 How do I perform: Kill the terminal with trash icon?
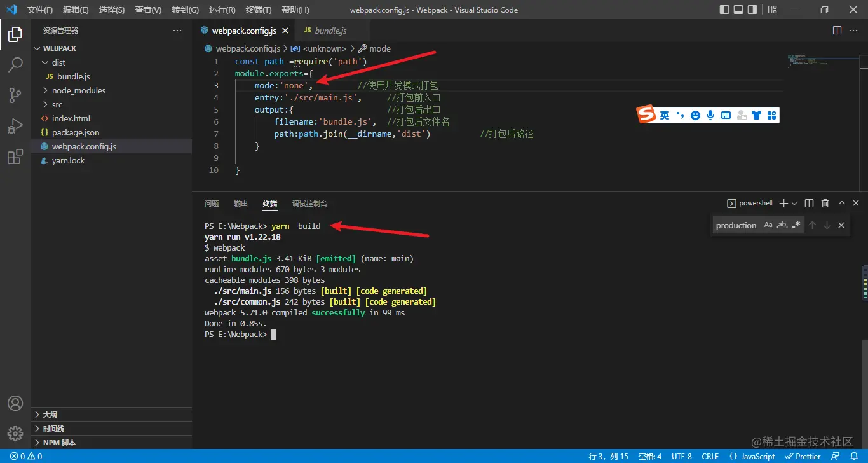[x=825, y=204]
